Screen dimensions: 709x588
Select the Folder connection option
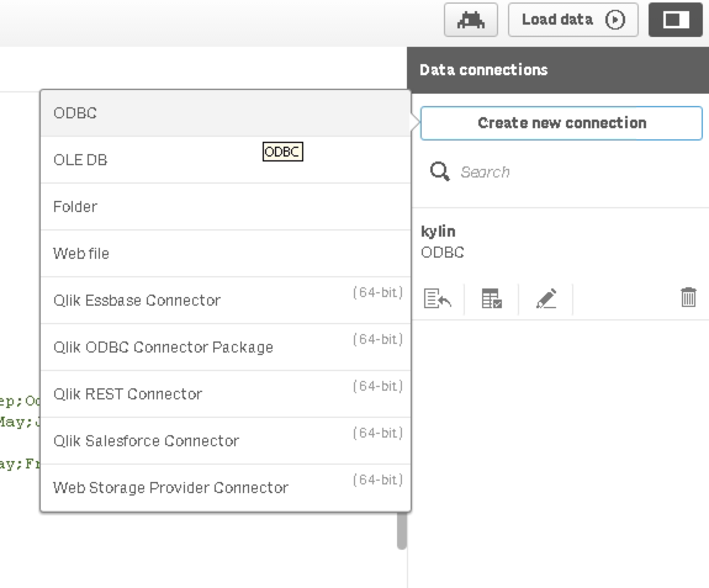[x=225, y=207]
